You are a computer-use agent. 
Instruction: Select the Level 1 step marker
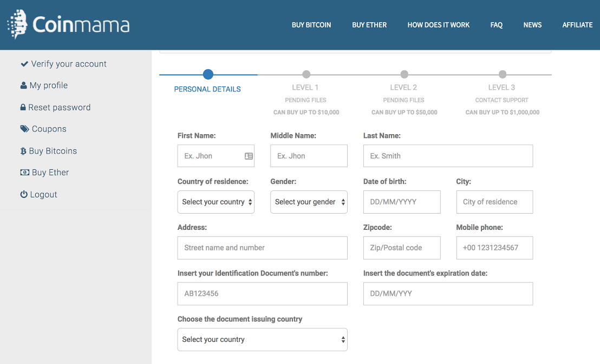306,75
